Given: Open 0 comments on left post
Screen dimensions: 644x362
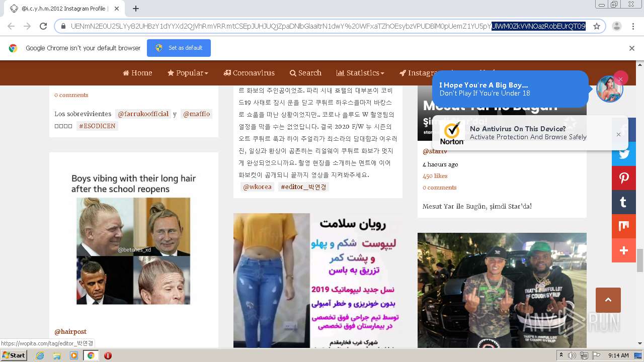Looking at the screenshot, I should tap(71, 95).
